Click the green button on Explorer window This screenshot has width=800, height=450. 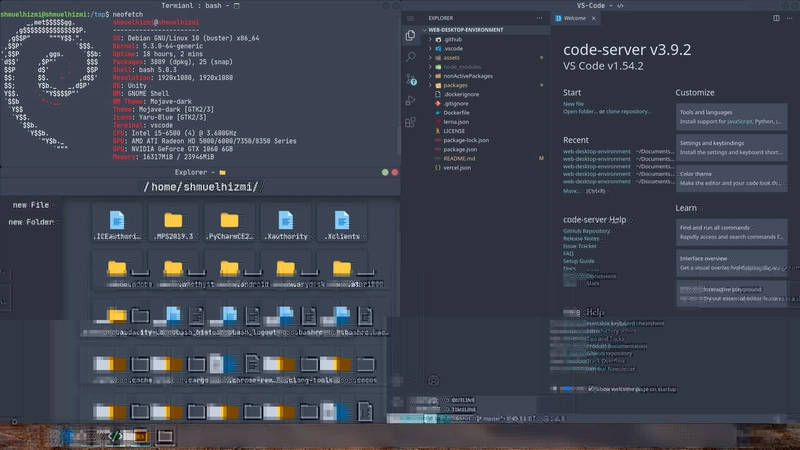tap(385, 172)
